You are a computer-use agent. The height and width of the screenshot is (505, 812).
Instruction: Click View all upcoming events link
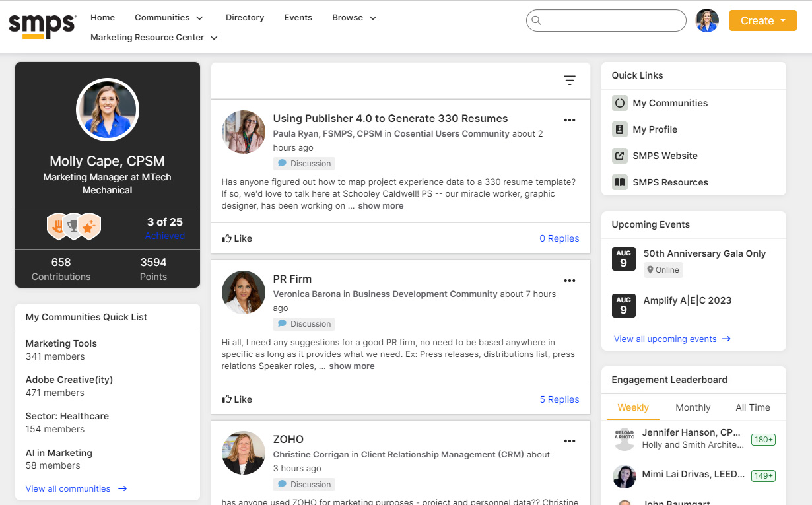coord(665,339)
